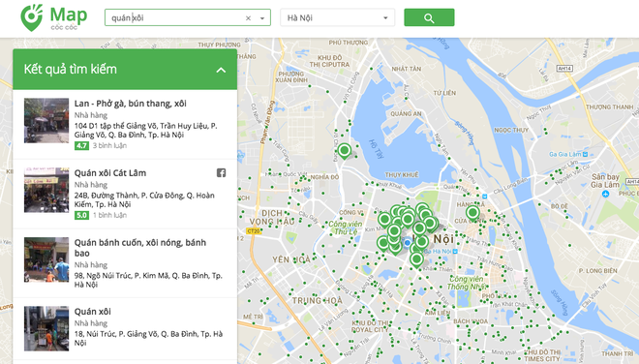Image resolution: width=639 pixels, height=364 pixels.
Task: Clear the search query with the X icon
Action: point(248,18)
